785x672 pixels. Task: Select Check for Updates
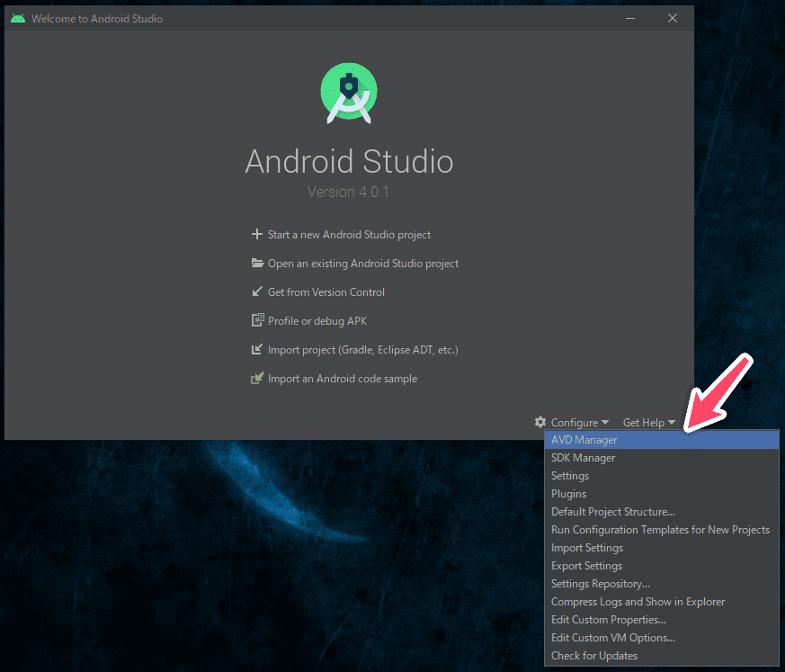coord(661,656)
